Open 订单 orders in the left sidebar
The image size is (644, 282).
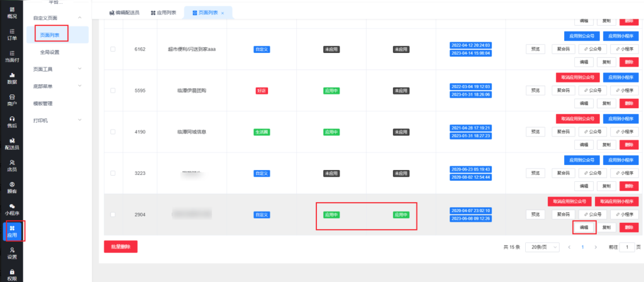tap(11, 33)
